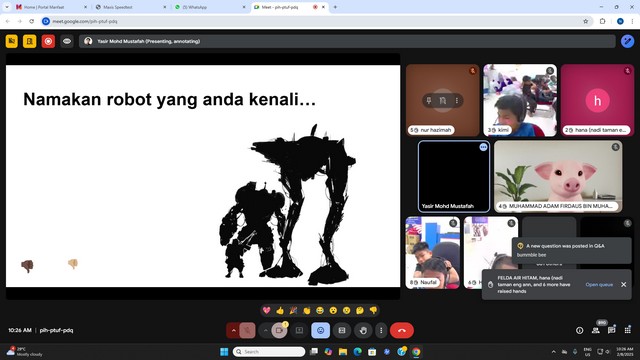Screen dimensions: 640x360
Task: Toggle the camera on/off button
Action: tap(279, 330)
